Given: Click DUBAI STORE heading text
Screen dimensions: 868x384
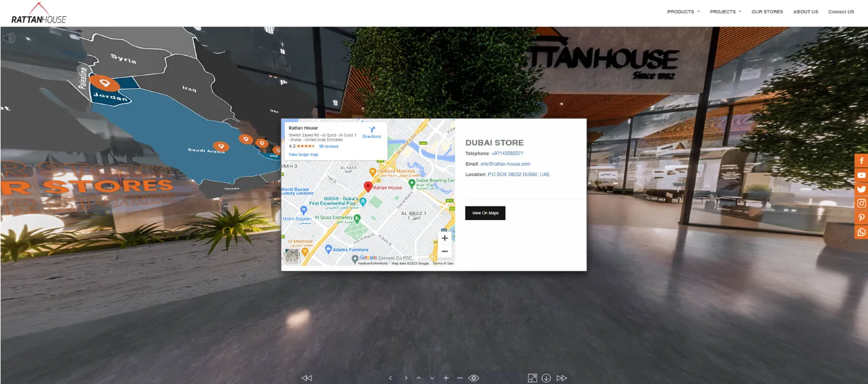Looking at the screenshot, I should pyautogui.click(x=494, y=143).
